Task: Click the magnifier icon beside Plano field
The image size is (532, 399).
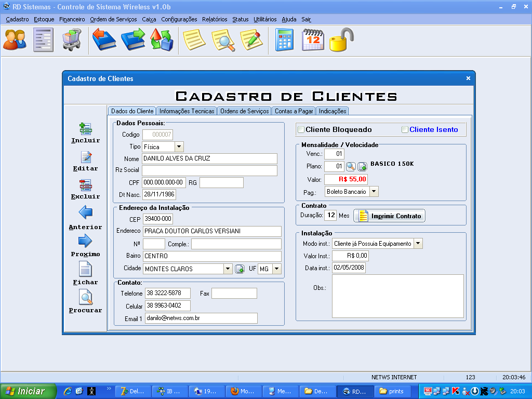Action: click(351, 167)
